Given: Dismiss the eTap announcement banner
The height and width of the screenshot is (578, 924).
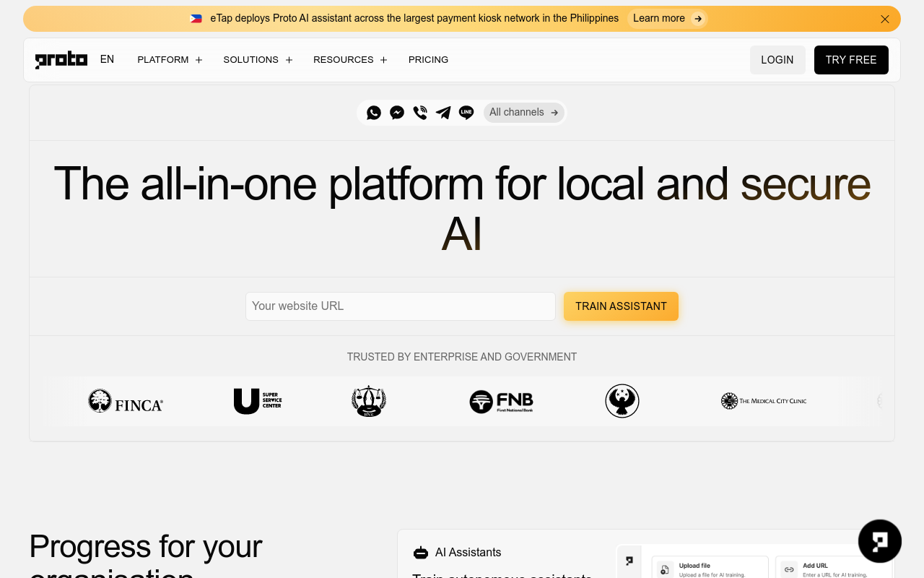Looking at the screenshot, I should [x=885, y=19].
